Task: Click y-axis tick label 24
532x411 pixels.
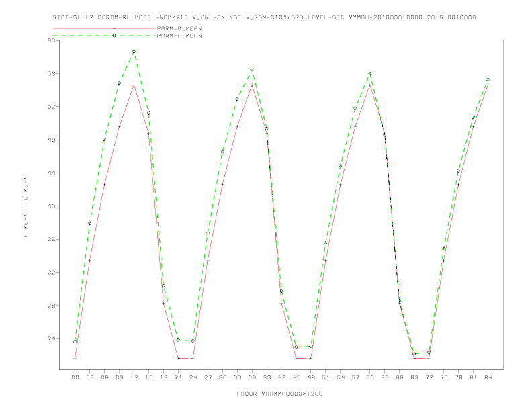Action: pyautogui.click(x=52, y=338)
